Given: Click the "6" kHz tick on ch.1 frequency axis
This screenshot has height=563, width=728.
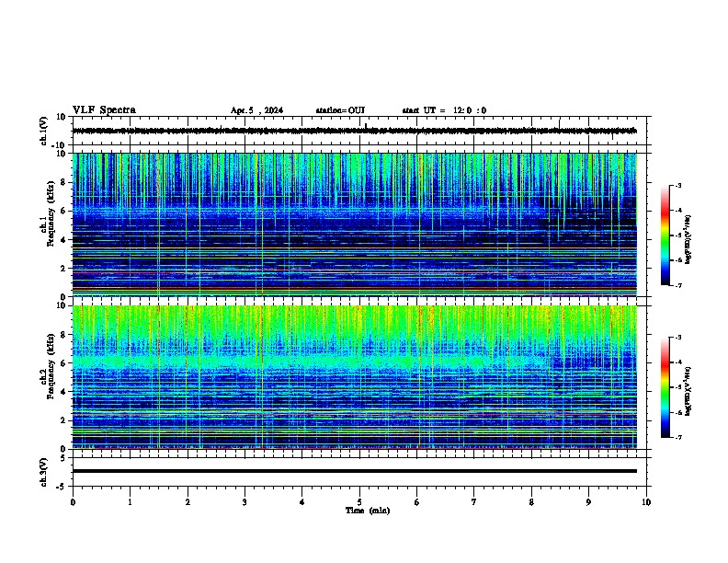Looking at the screenshot, I should (63, 212).
